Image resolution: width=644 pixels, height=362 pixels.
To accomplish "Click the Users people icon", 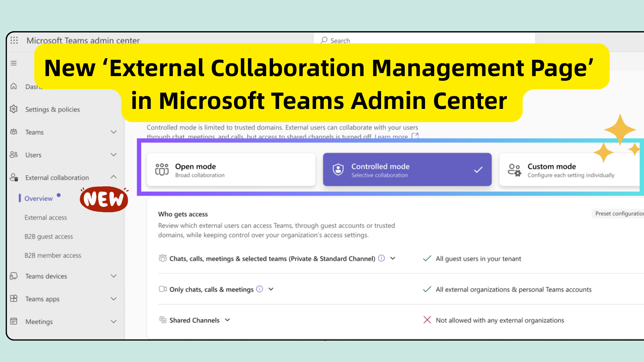I will tap(14, 155).
